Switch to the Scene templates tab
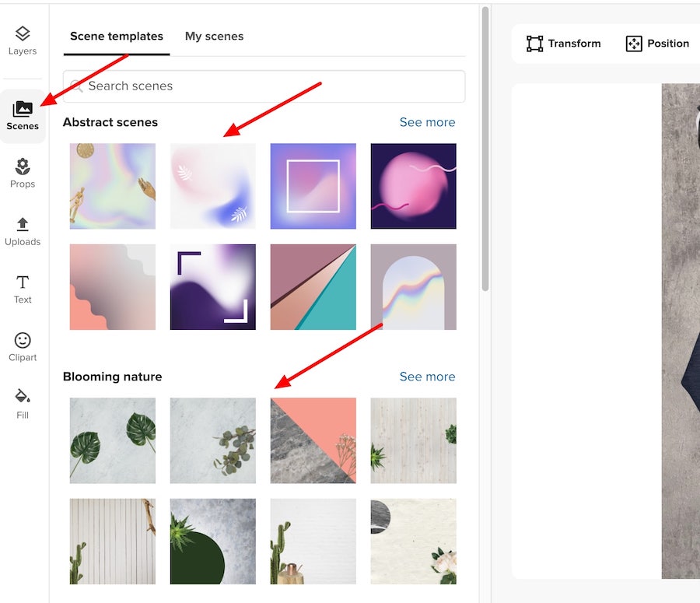 (x=117, y=36)
